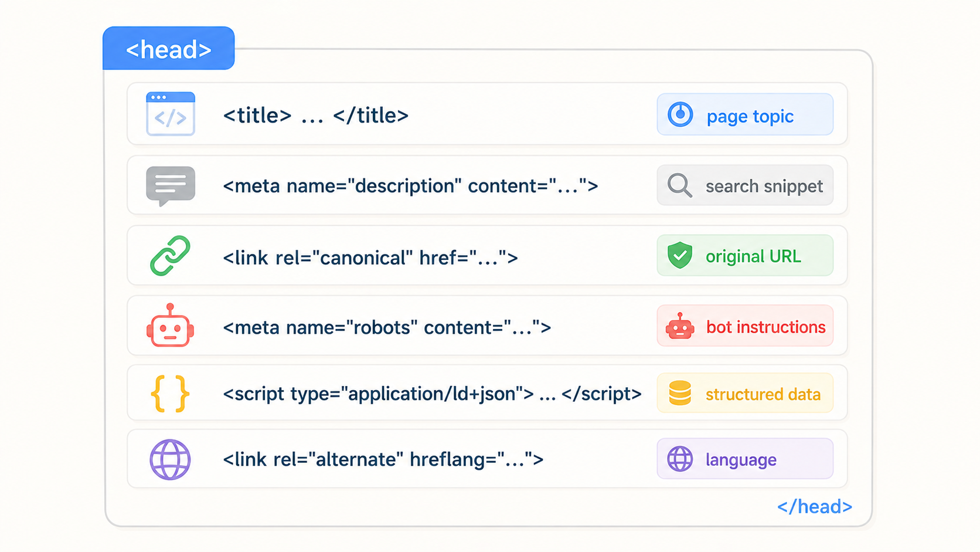Screen dimensions: 980x552
Task: Click the gray speech bubble description icon
Action: click(x=171, y=187)
